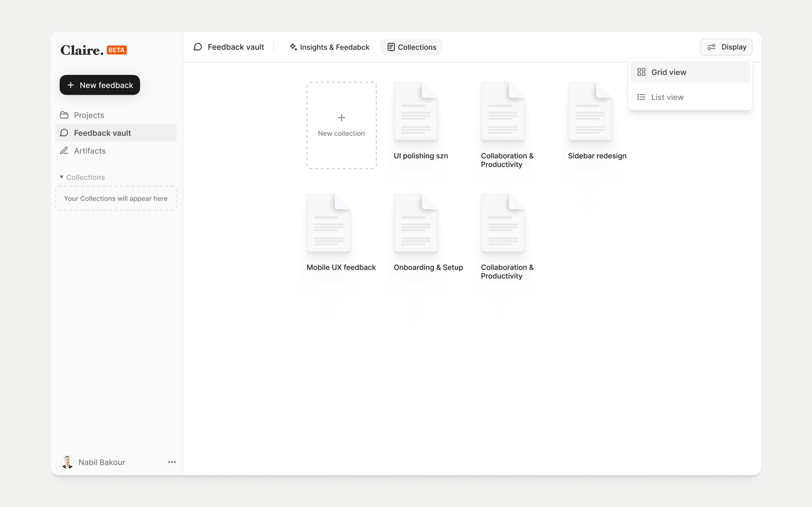Click the pencil icon beside Artifacts
This screenshot has height=507, width=812.
pyautogui.click(x=64, y=151)
